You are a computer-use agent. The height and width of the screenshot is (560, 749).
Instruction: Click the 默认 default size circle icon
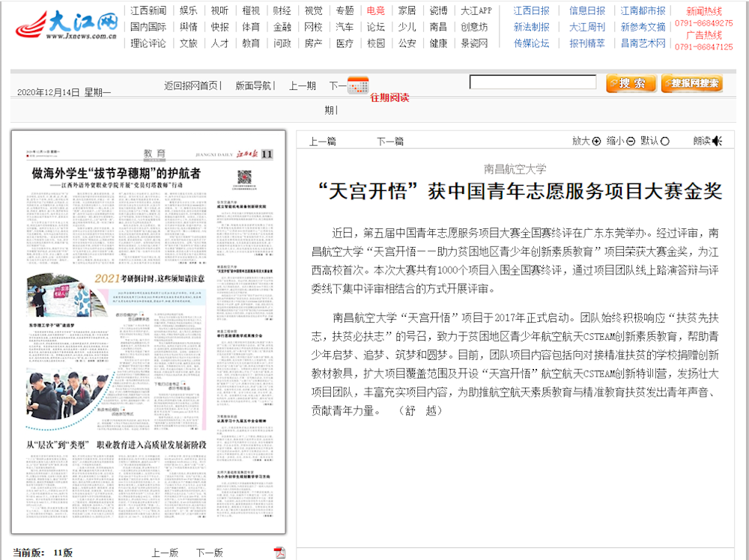coord(664,141)
